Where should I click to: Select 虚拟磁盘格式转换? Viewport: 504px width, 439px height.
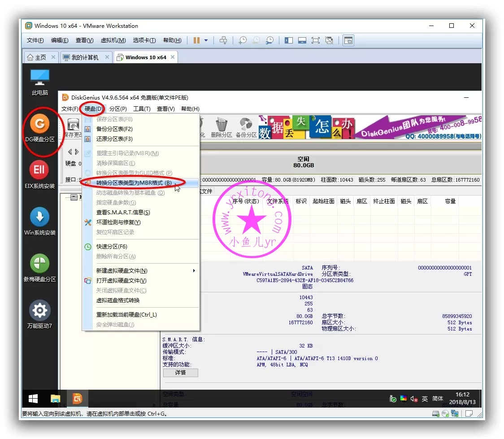coord(141,300)
